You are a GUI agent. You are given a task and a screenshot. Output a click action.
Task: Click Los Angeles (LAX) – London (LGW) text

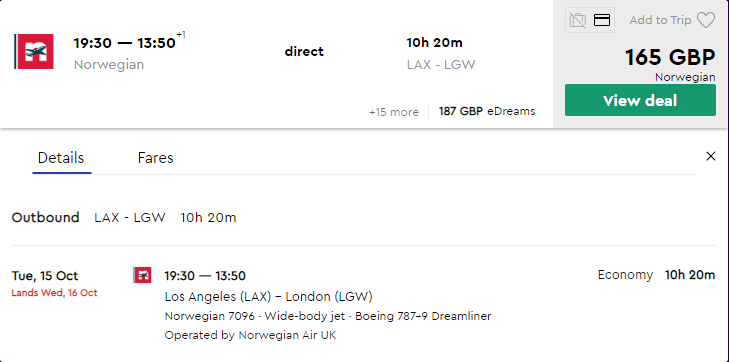[x=269, y=296]
